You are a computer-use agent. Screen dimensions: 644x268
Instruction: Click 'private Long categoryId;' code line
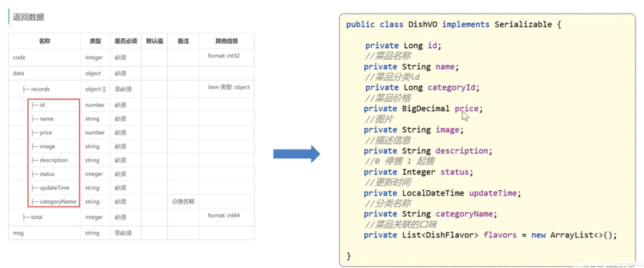[422, 87]
